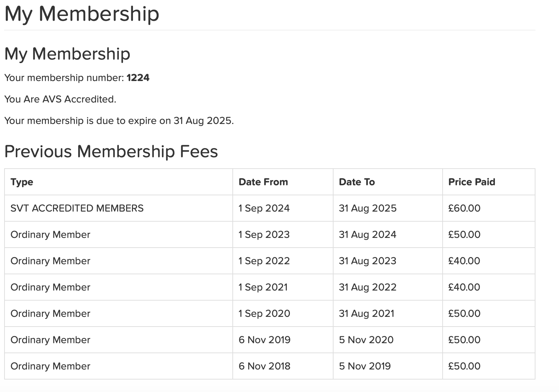Click the Date From column header
The height and width of the screenshot is (392, 559).
tap(263, 182)
